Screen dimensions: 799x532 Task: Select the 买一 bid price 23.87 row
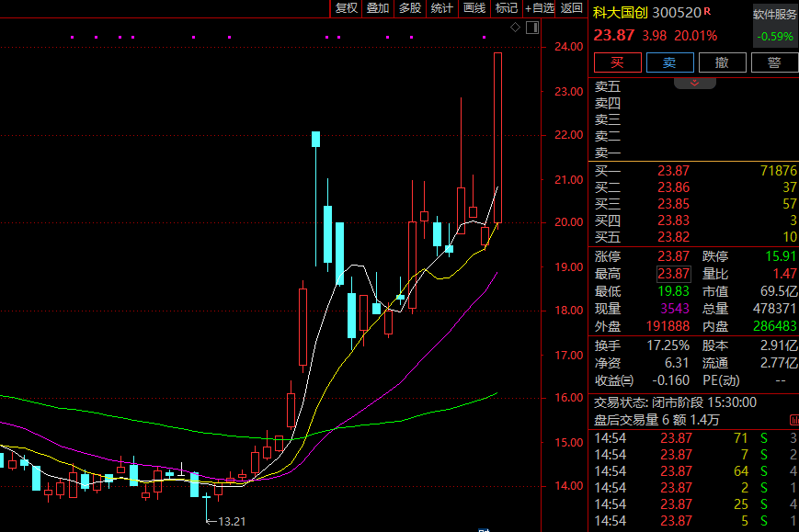pos(694,171)
